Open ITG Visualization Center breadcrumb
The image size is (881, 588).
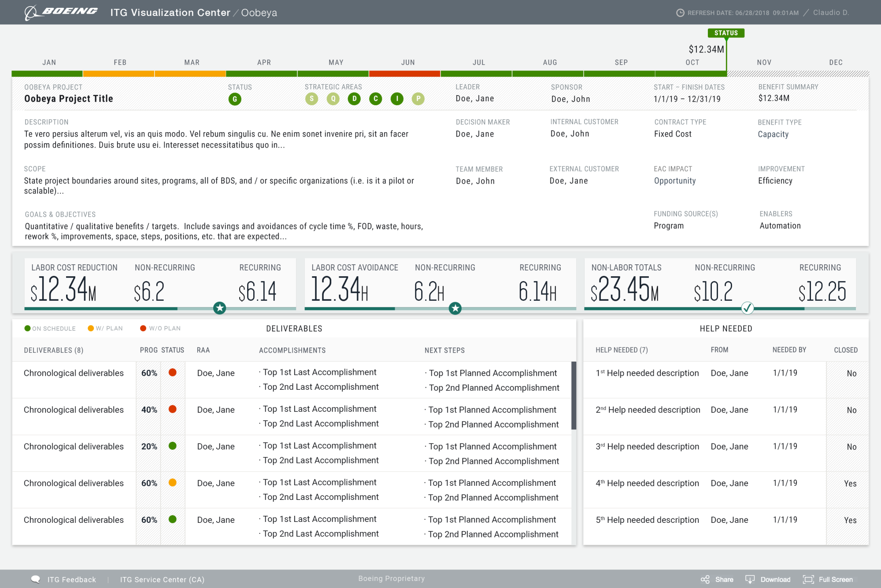coord(170,12)
